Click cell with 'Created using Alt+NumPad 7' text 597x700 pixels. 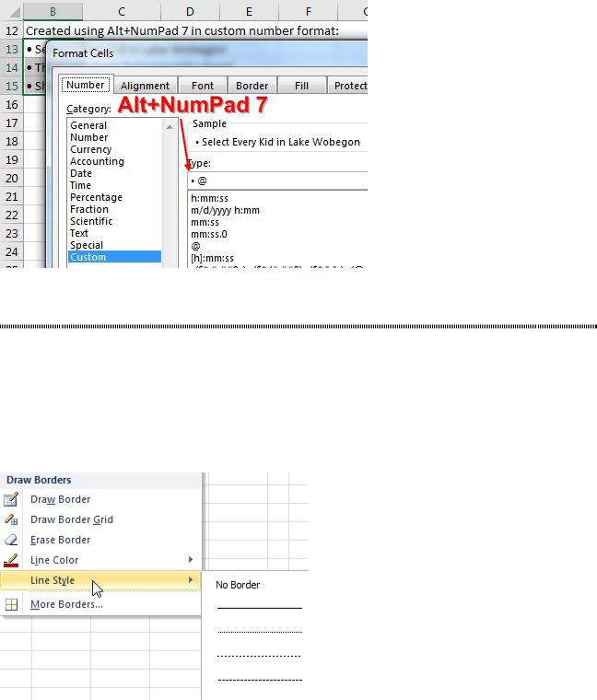click(x=182, y=30)
